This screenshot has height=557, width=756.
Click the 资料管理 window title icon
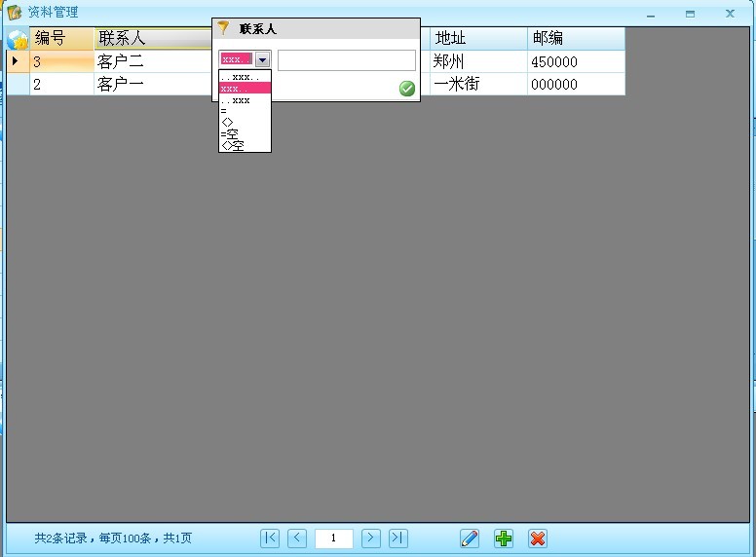tap(15, 12)
